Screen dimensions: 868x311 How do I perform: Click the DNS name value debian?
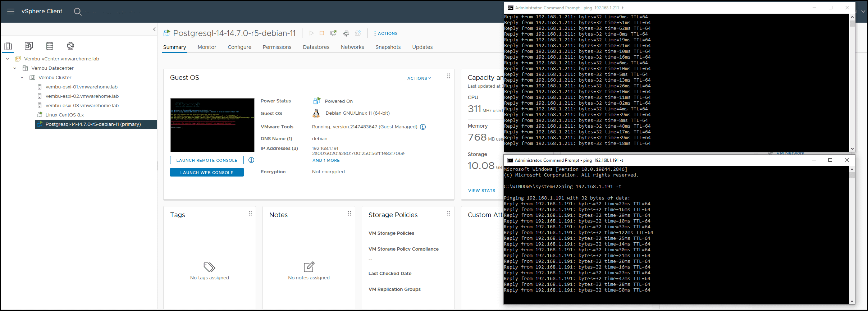point(320,138)
